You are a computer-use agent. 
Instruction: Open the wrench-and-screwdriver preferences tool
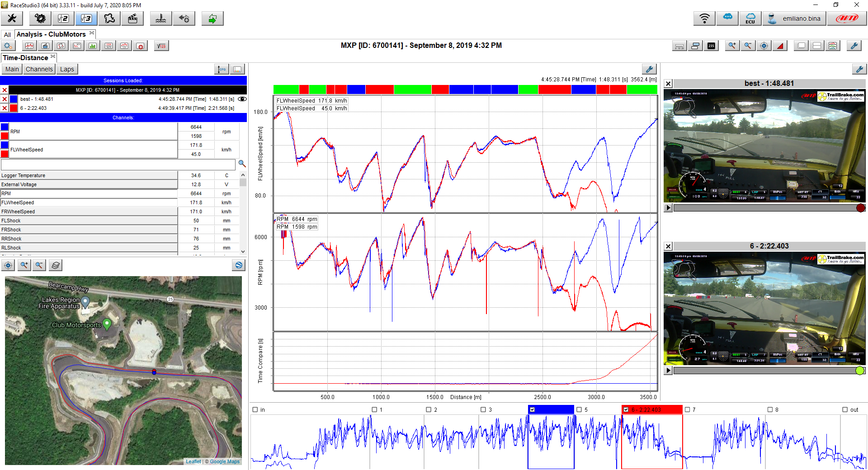point(12,19)
